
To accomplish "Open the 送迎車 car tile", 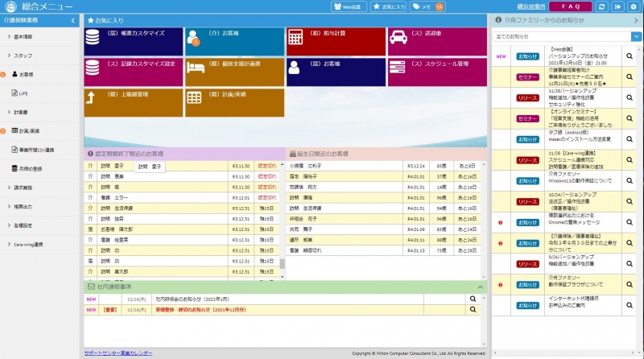I will pos(437,42).
